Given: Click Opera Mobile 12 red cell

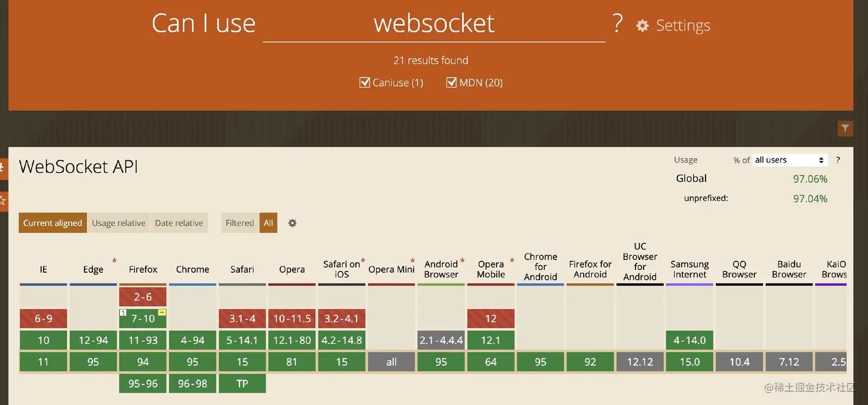Looking at the screenshot, I should click(491, 319).
